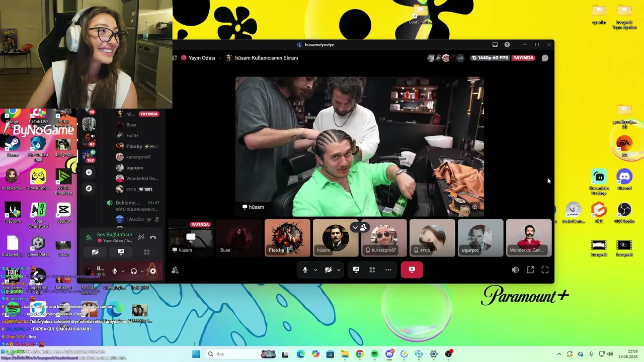Screen dimensions: 644x362
Task: Select kursatpro67 in the voice member list
Action: tap(138, 157)
